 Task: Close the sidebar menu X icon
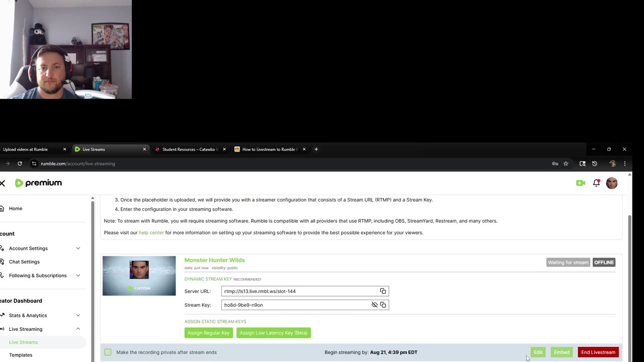pyautogui.click(x=3, y=183)
